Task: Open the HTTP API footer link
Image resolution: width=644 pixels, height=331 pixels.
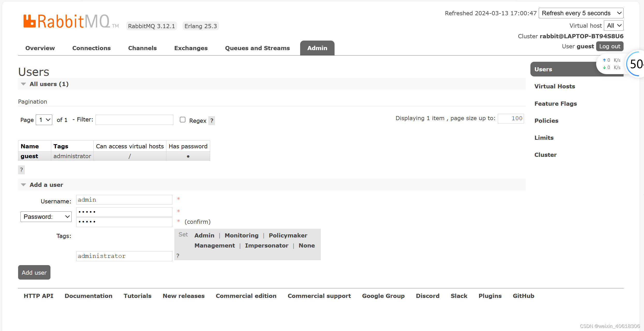Action: (39, 296)
